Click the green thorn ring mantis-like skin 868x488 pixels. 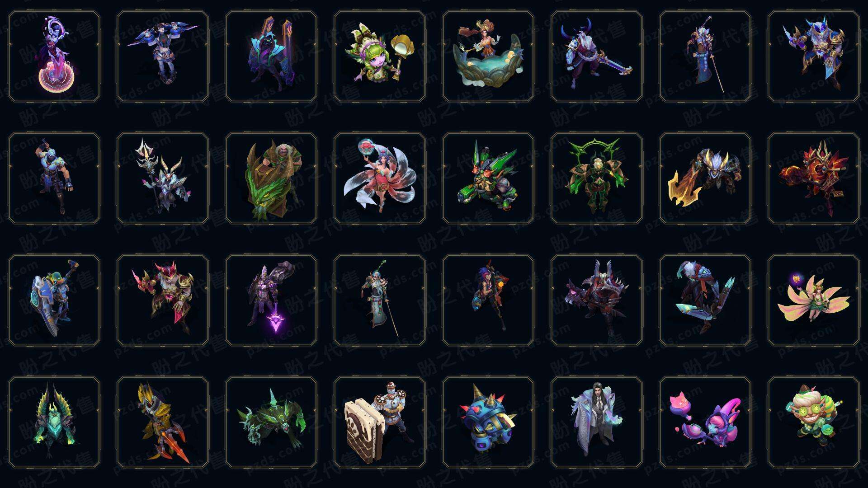coord(597,178)
